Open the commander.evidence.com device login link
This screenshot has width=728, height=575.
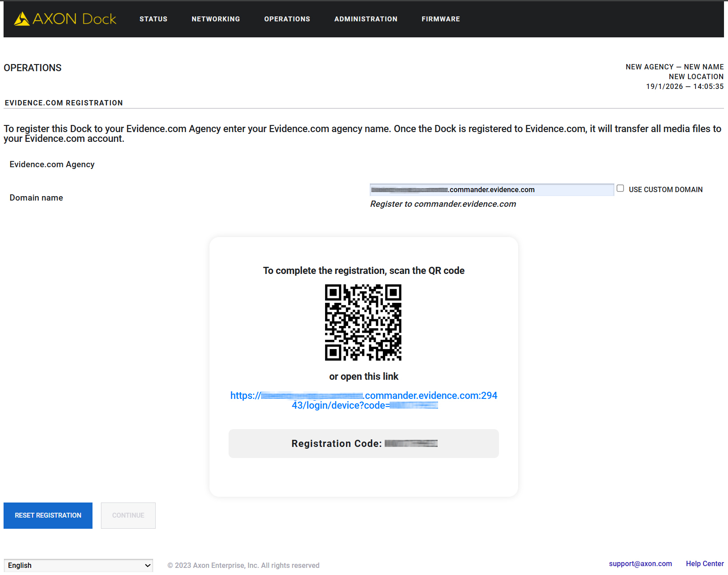click(363, 400)
